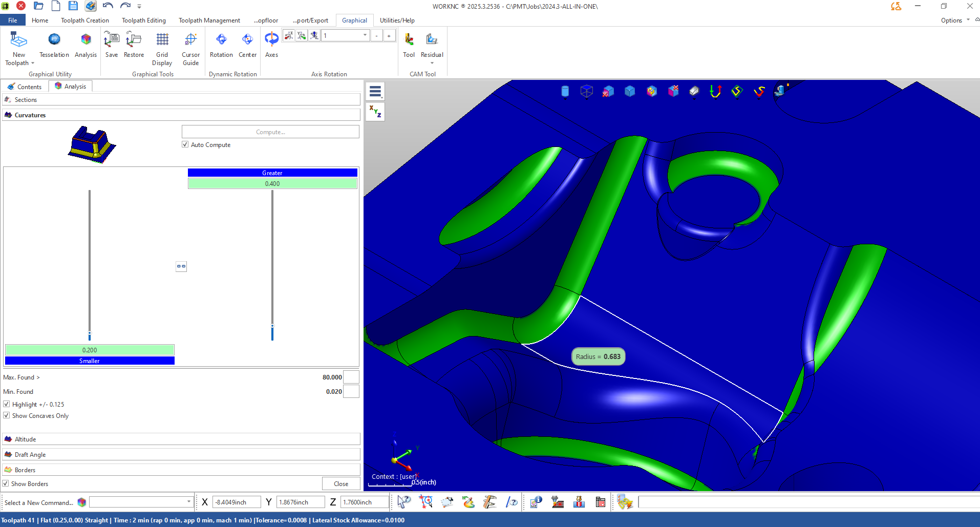Uncheck the Auto Compute option
This screenshot has height=527, width=980.
[185, 144]
